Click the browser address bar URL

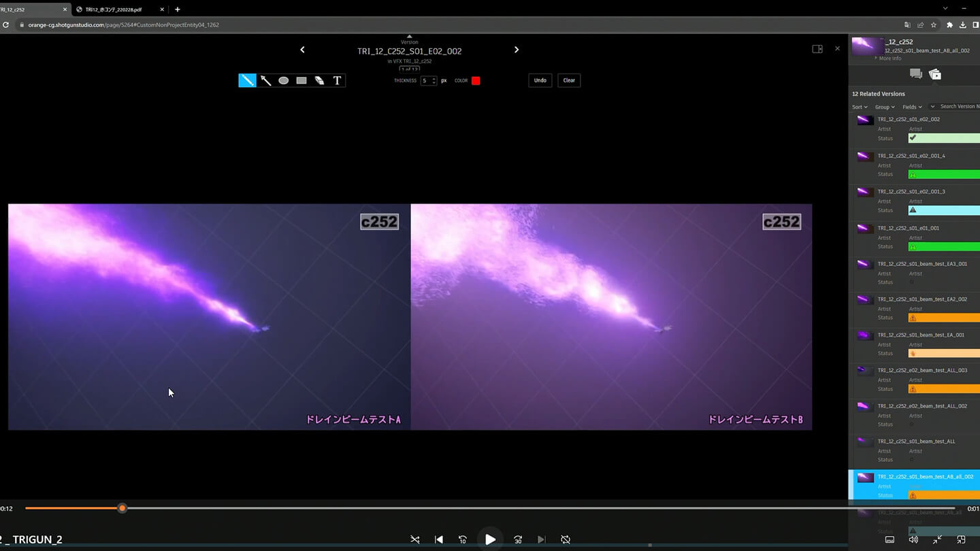pyautogui.click(x=123, y=25)
